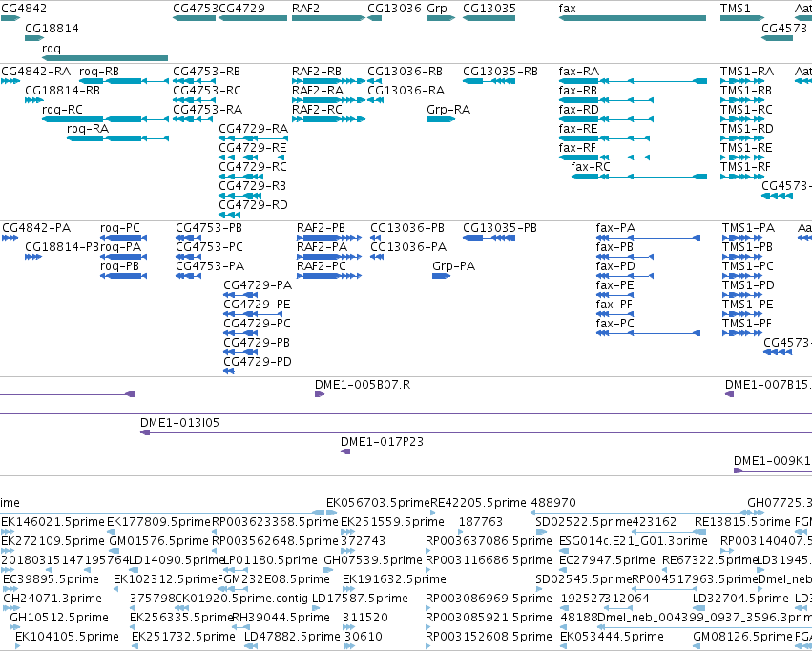Click EST label GH24071.3prime

coord(52,598)
